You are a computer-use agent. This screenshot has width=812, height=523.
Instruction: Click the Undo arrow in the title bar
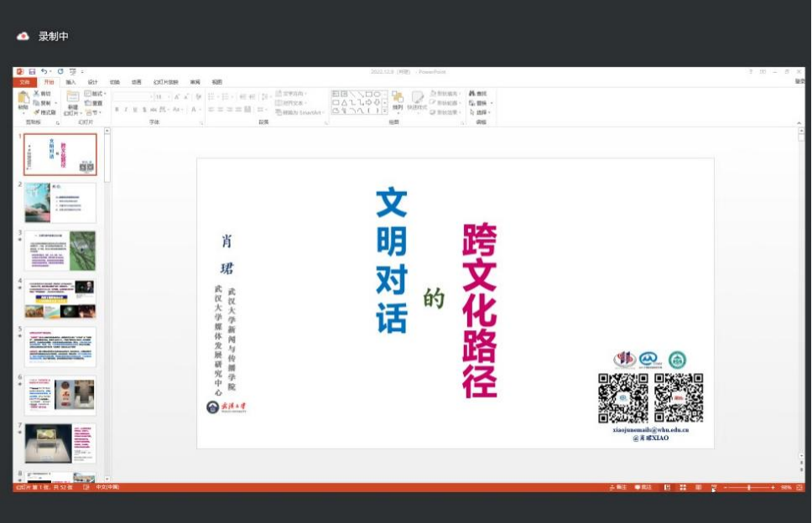point(43,72)
